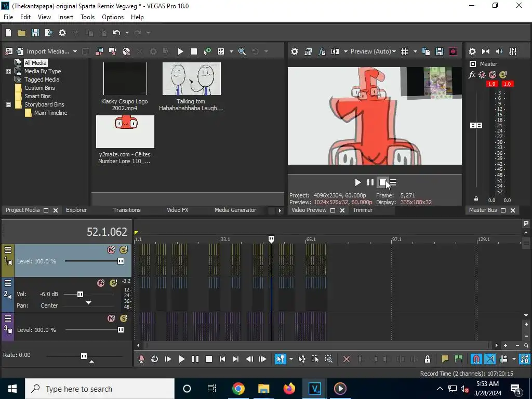Select the Talking tom laugh media thumbnail
The height and width of the screenshot is (399, 532).
[191, 79]
